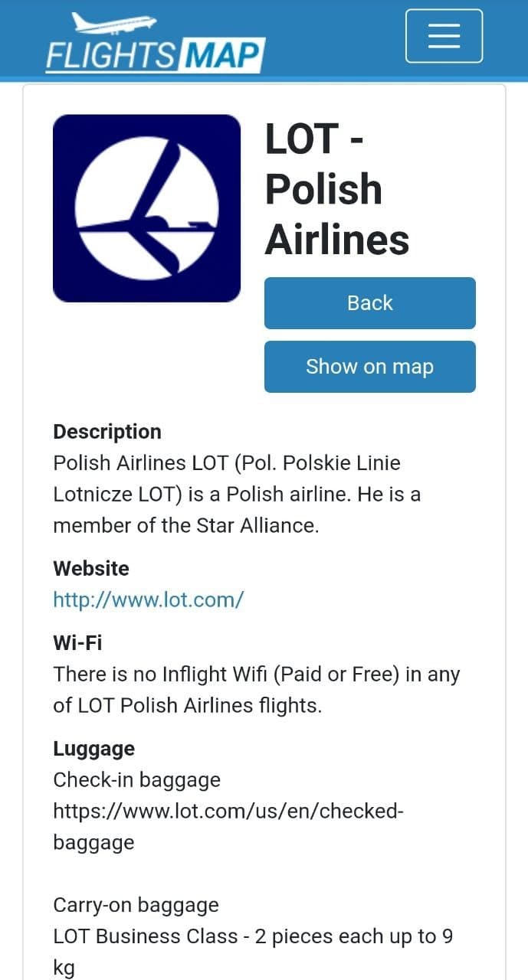Click Show on map
528x980 pixels.
(369, 366)
